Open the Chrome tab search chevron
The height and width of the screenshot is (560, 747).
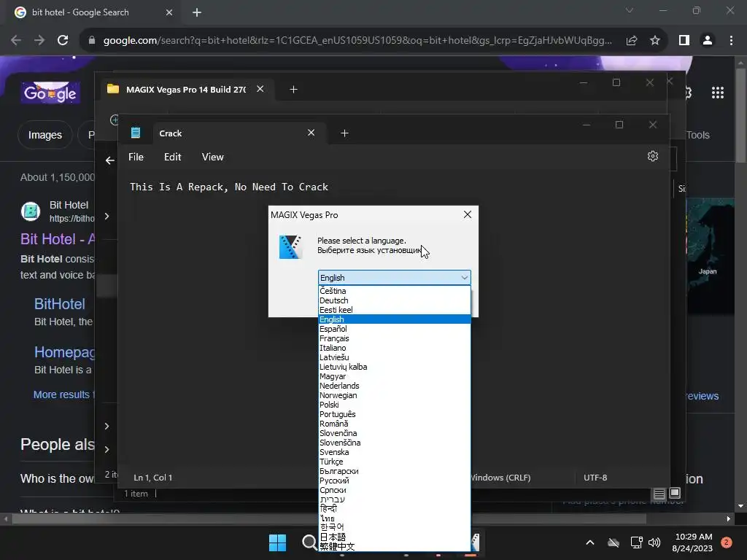click(630, 10)
